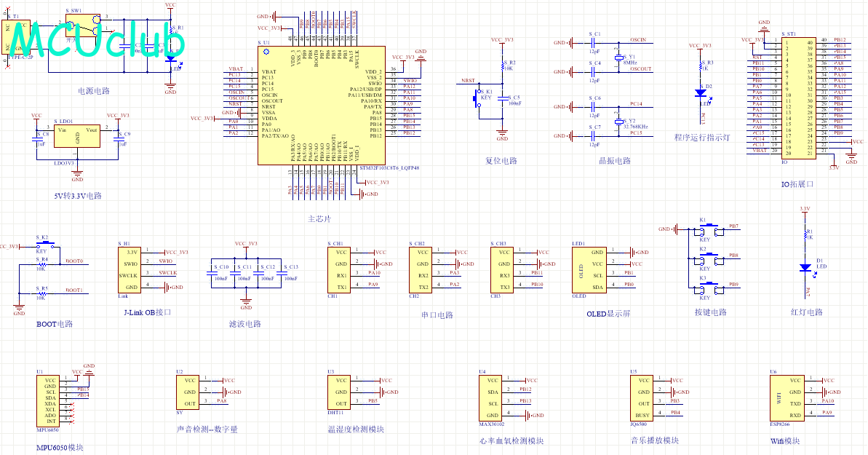Select the S_Y1 8MHz crystal
Viewport: 868px width, 455px height.
[x=619, y=58]
